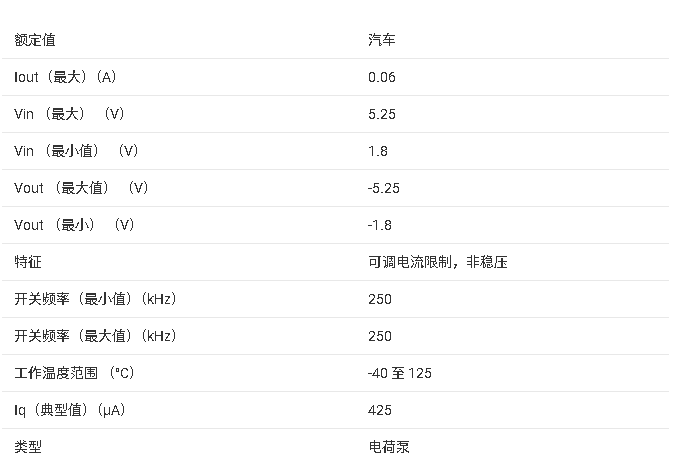Image resolution: width=676 pixels, height=464 pixels.
Task: Select the 5.25 Vin max value
Action: point(382,114)
